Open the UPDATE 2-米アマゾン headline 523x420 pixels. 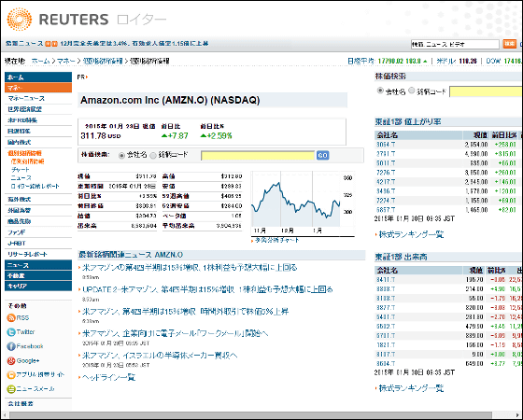(207, 289)
